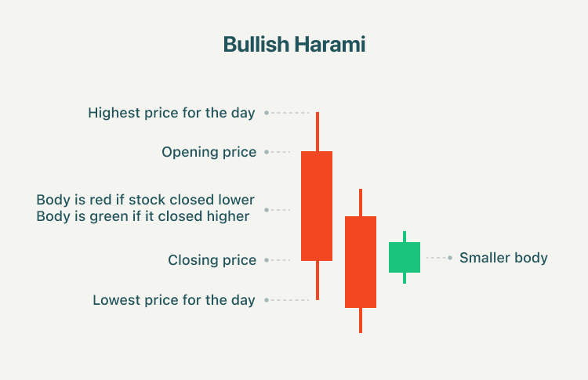Click the "Smaller body" label
This screenshot has width=588, height=380.
[x=503, y=258]
